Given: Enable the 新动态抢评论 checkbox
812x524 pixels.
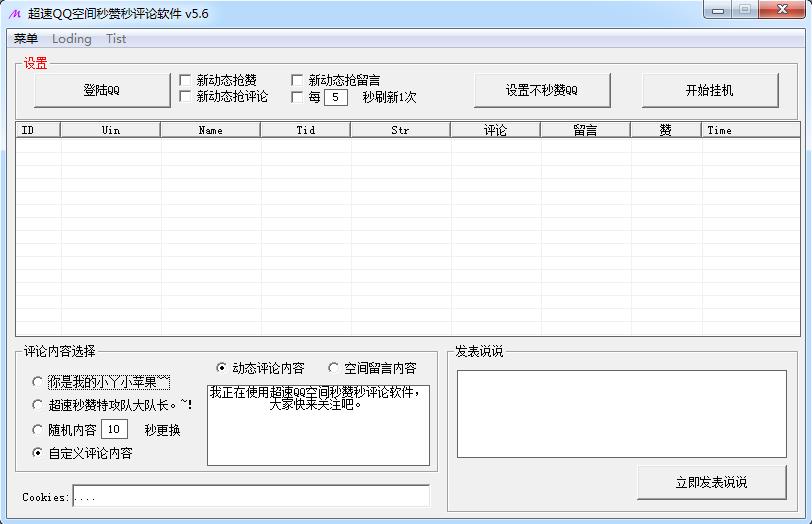Looking at the screenshot, I should coord(185,97).
